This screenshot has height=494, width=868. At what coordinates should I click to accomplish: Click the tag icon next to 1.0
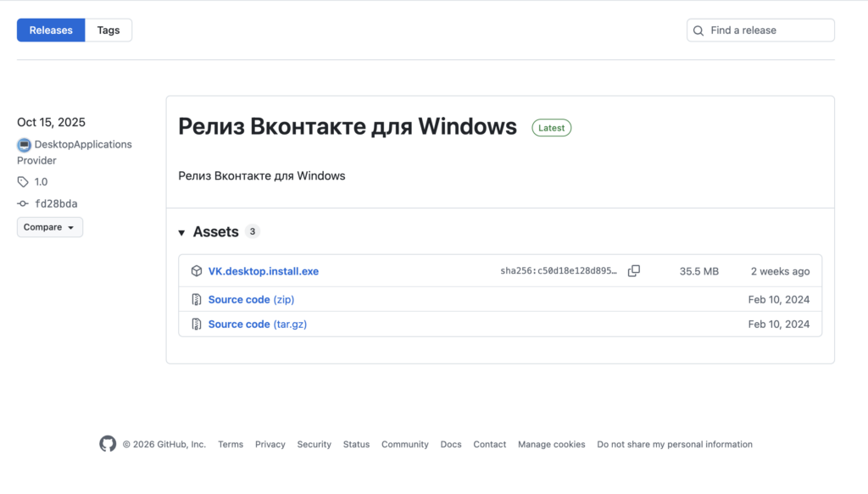[23, 182]
